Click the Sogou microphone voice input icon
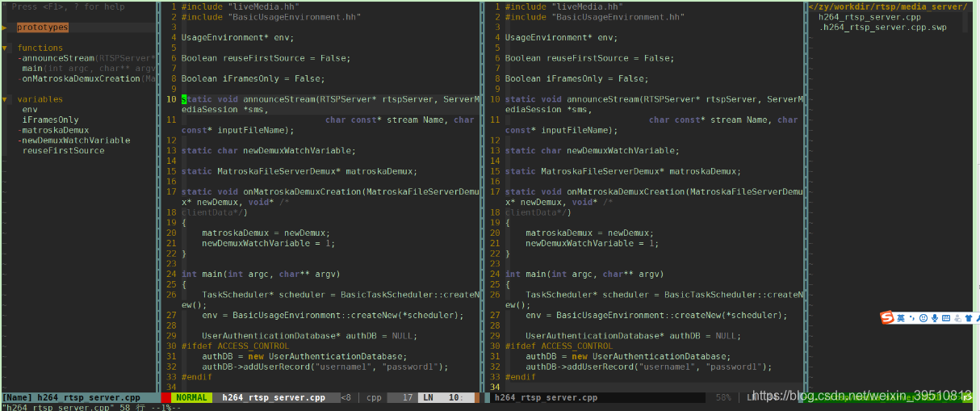 [935, 318]
